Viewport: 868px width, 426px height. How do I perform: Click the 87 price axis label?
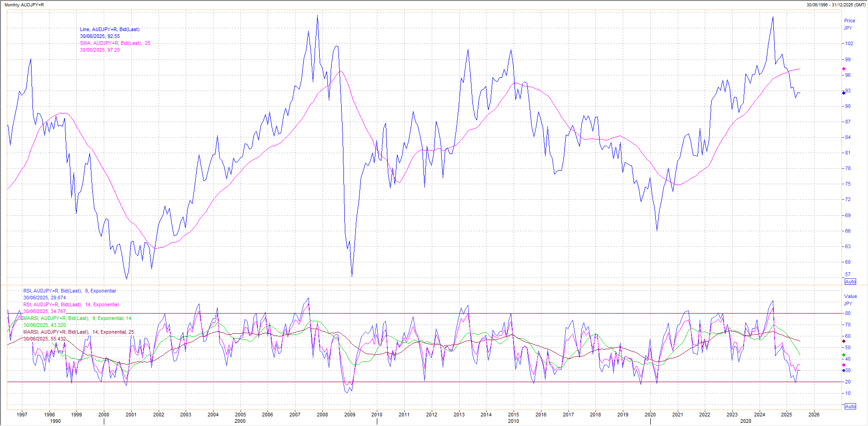pos(848,122)
